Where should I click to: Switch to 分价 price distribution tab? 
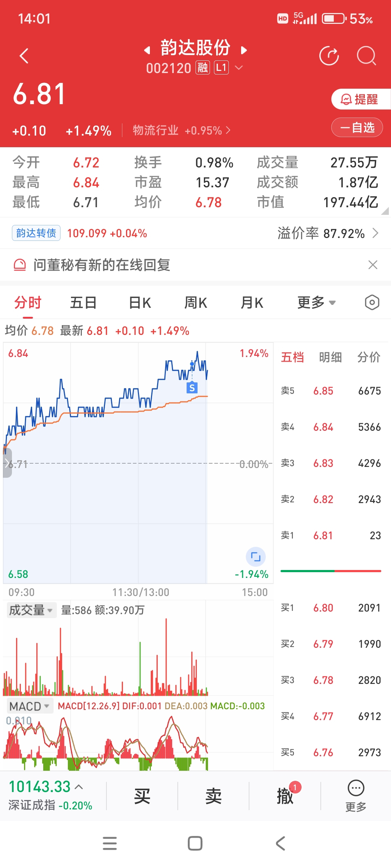369,357
